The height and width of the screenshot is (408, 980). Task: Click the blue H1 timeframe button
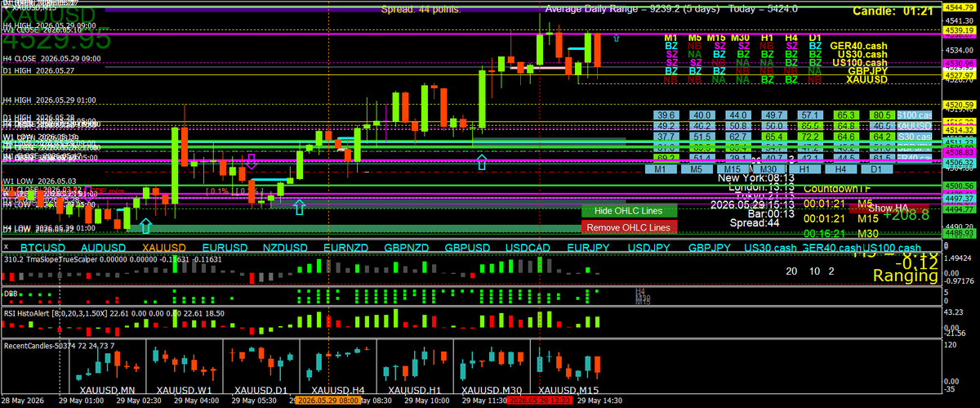[x=804, y=168]
